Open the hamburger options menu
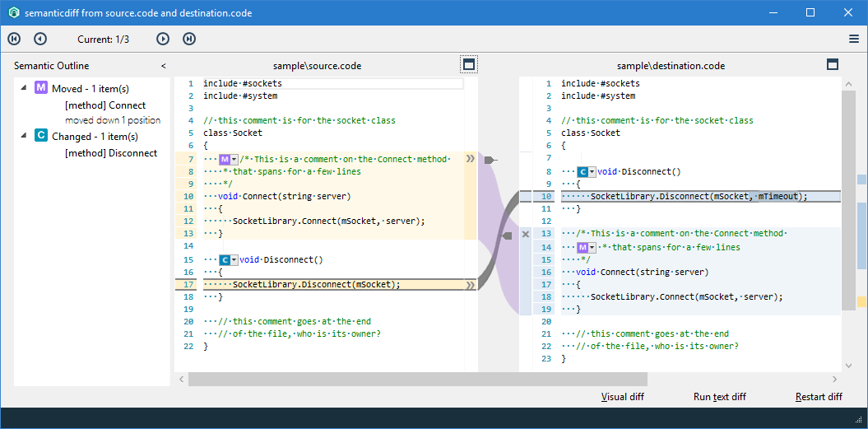868x429 pixels. pos(854,39)
